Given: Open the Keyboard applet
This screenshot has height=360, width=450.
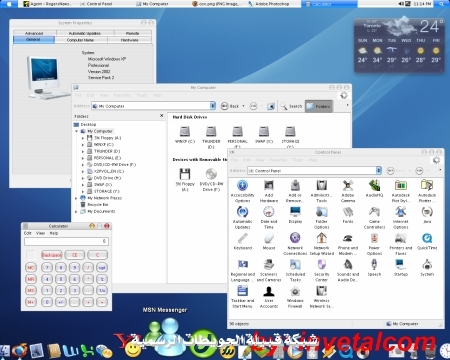Looking at the screenshot, I should [x=243, y=241].
